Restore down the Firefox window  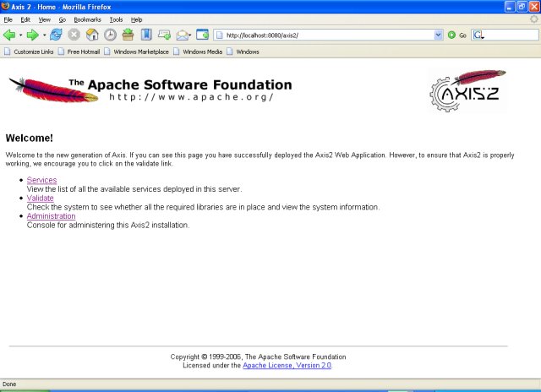click(x=522, y=7)
